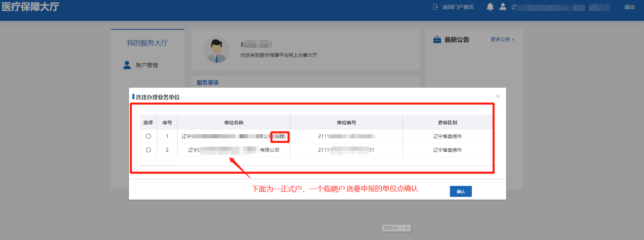Click the unit name ending 有限公司 in row 2

point(234,150)
